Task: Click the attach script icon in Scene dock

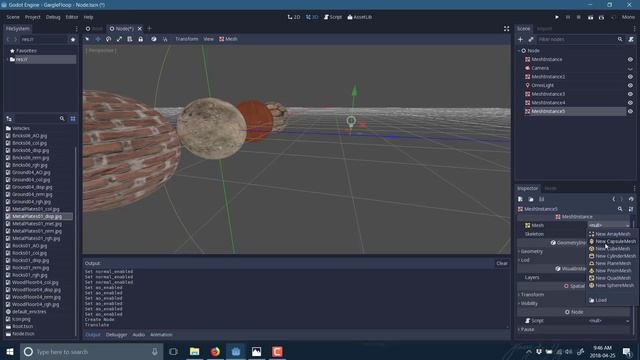Action: pyautogui.click(x=631, y=40)
